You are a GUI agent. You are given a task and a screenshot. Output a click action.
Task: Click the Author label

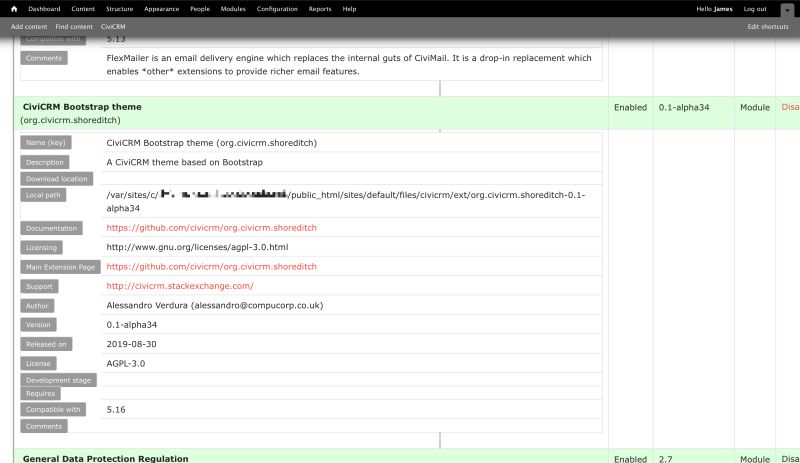37,306
